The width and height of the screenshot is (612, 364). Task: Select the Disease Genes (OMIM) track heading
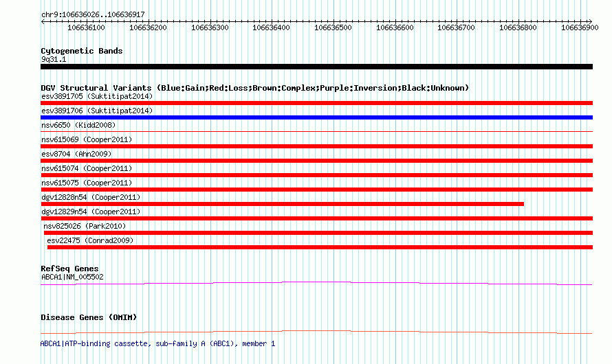(89, 317)
